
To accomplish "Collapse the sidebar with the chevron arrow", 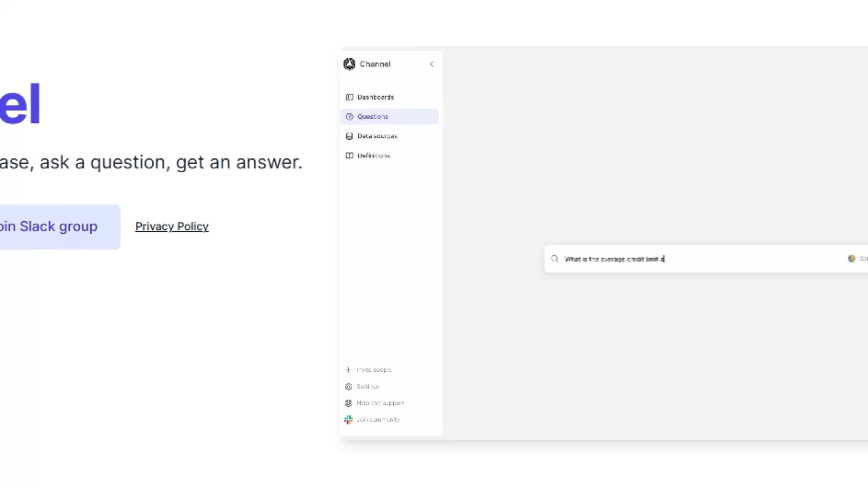I will pyautogui.click(x=432, y=64).
